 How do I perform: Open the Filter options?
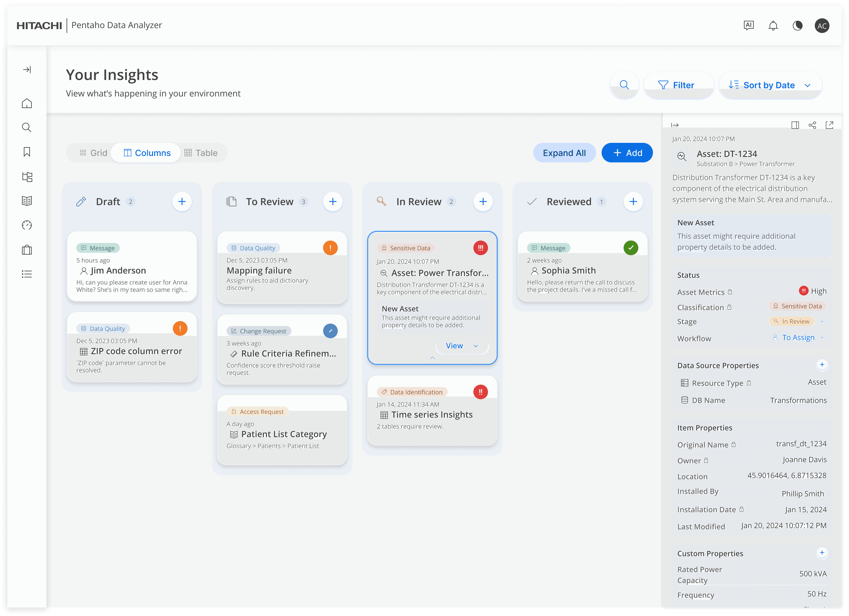point(676,85)
